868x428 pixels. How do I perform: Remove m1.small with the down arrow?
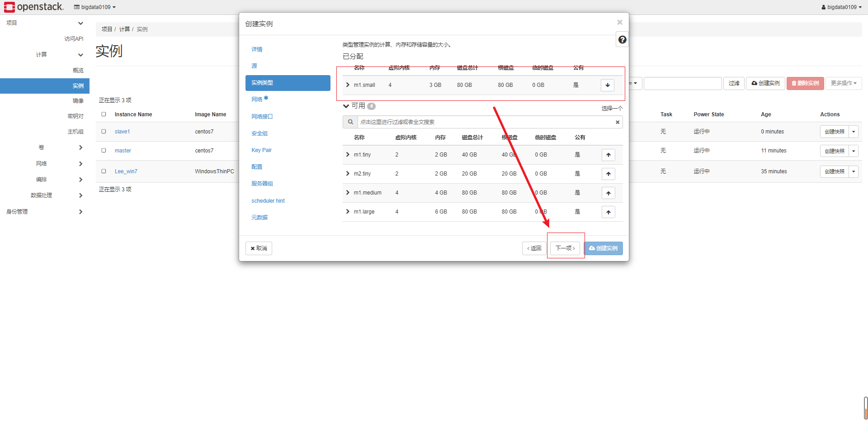pos(608,85)
